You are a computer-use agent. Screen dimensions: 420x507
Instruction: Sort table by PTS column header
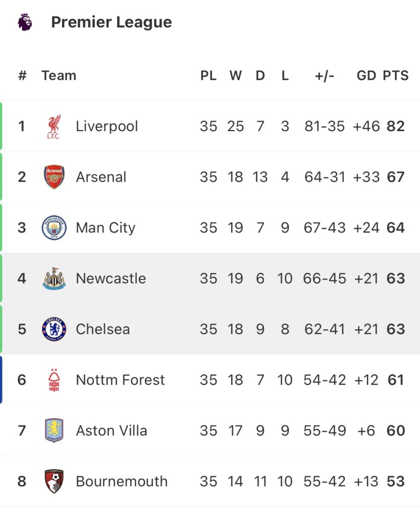tap(395, 76)
